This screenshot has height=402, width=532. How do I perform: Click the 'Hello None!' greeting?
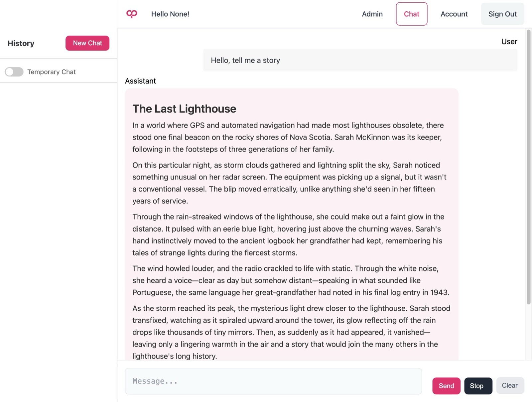coord(170,14)
